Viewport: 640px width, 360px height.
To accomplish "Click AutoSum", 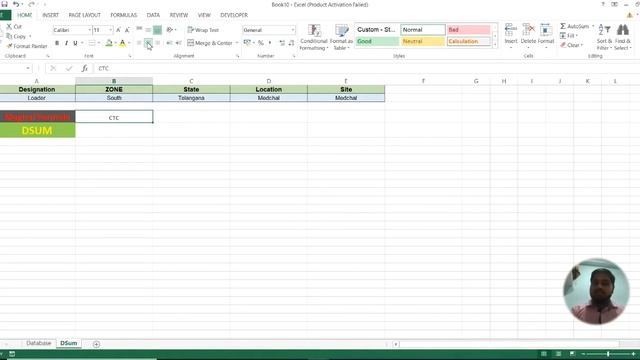I will point(574,26).
